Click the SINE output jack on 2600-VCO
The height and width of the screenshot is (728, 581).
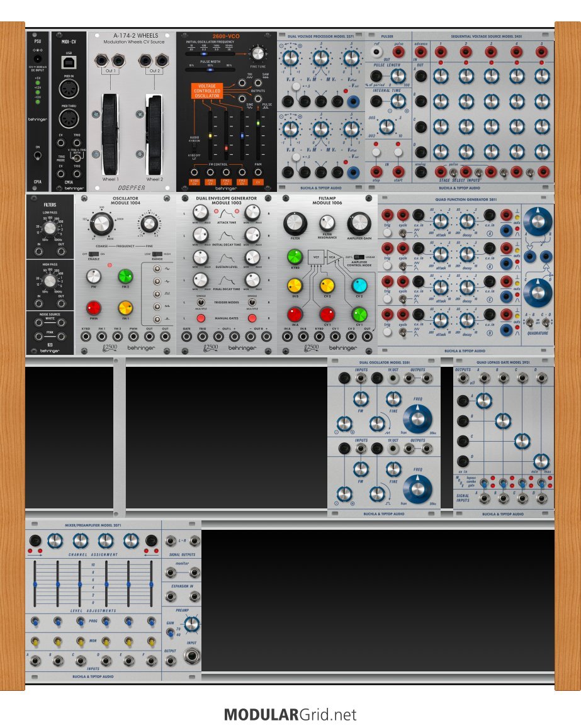(x=242, y=98)
